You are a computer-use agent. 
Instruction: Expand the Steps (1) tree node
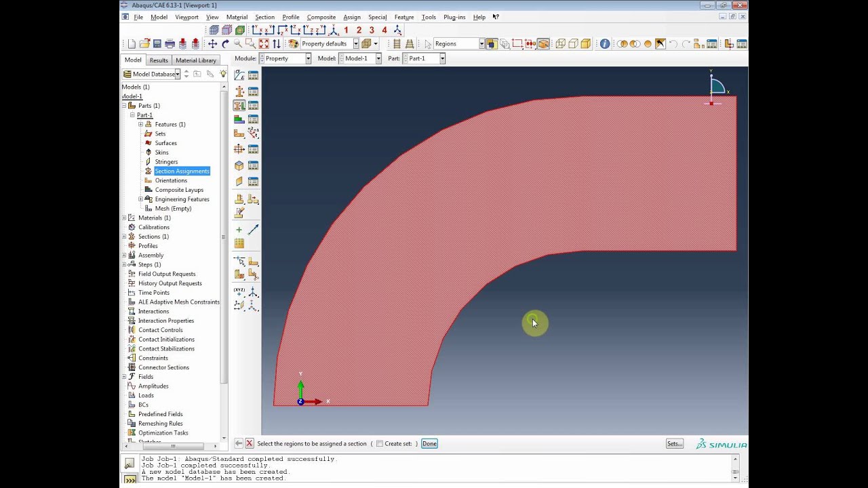pyautogui.click(x=124, y=264)
